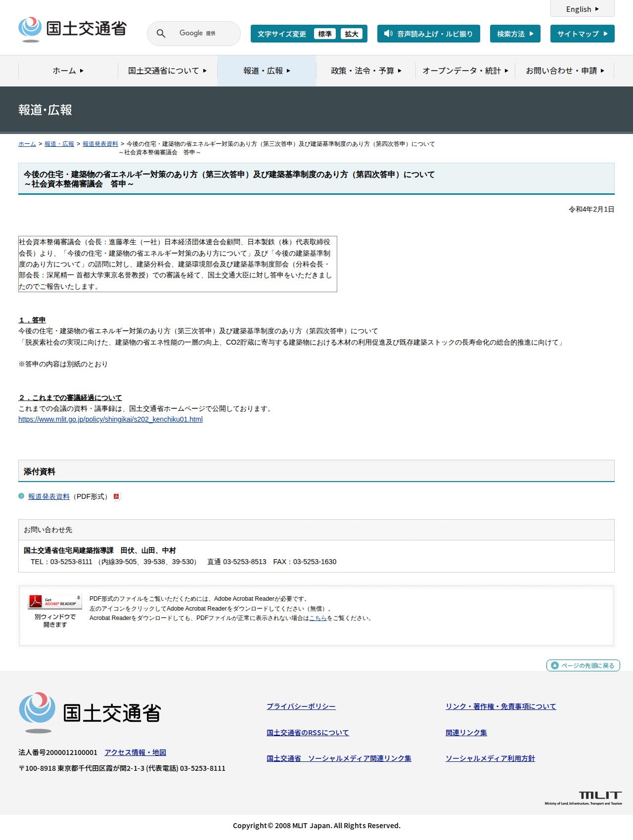Open the shingikai s202_kenchiku01 URL link

point(110,419)
